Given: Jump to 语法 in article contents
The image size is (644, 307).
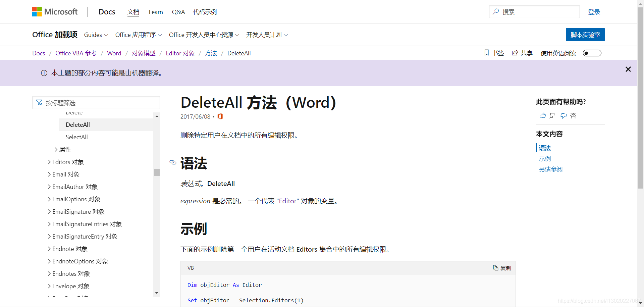Looking at the screenshot, I should coord(545,148).
